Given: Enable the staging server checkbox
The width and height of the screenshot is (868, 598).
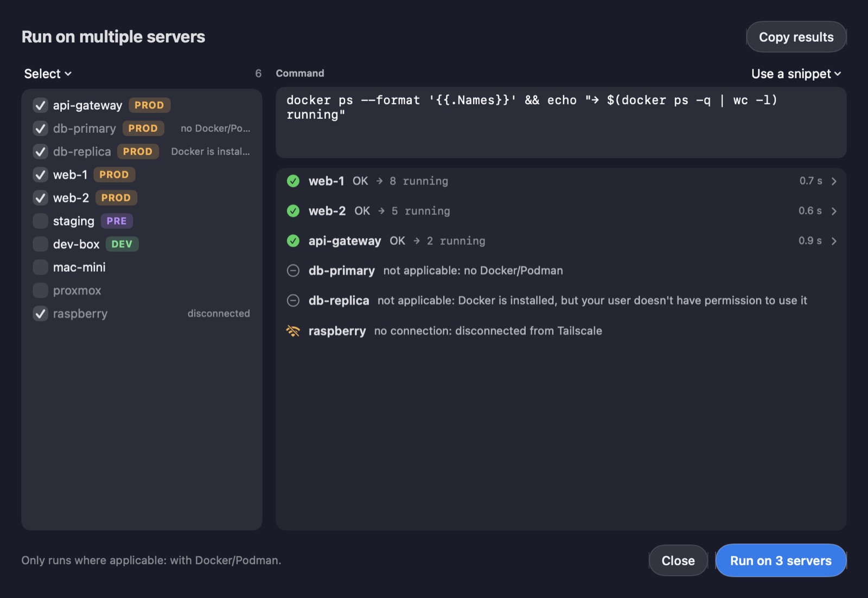Looking at the screenshot, I should coord(40,221).
